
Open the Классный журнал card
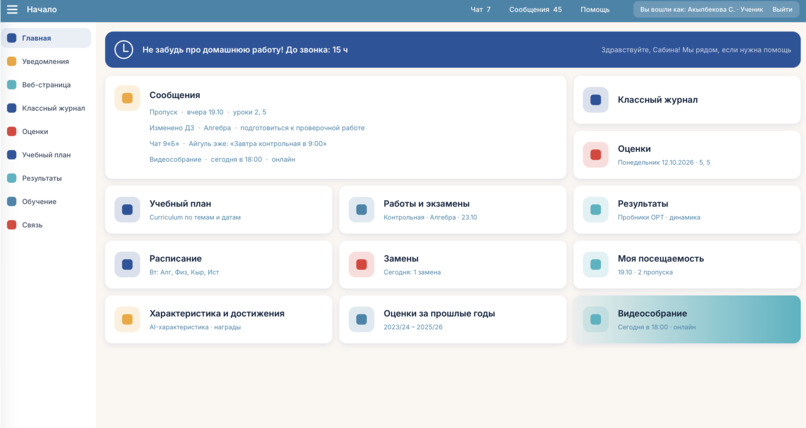point(687,100)
